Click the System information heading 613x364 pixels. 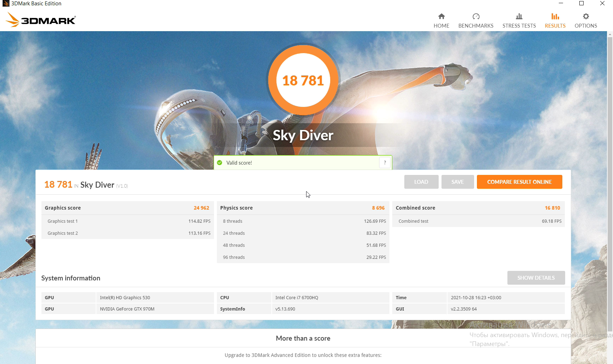click(71, 278)
